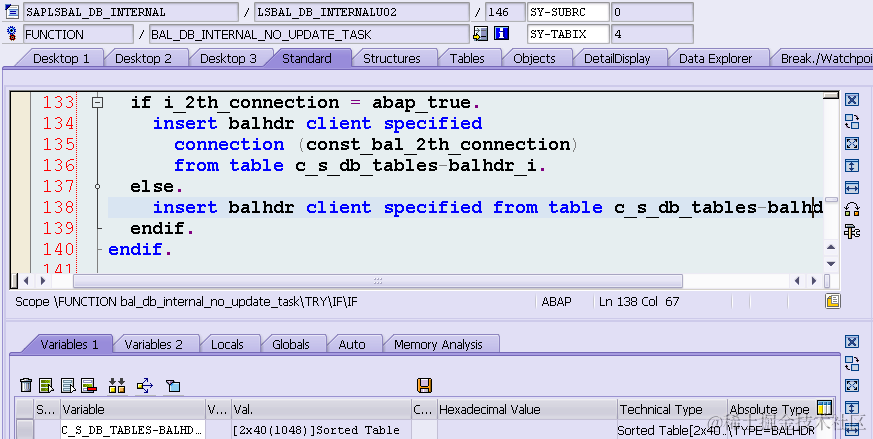
Task: Close the variables tool panel
Action: pos(852,342)
